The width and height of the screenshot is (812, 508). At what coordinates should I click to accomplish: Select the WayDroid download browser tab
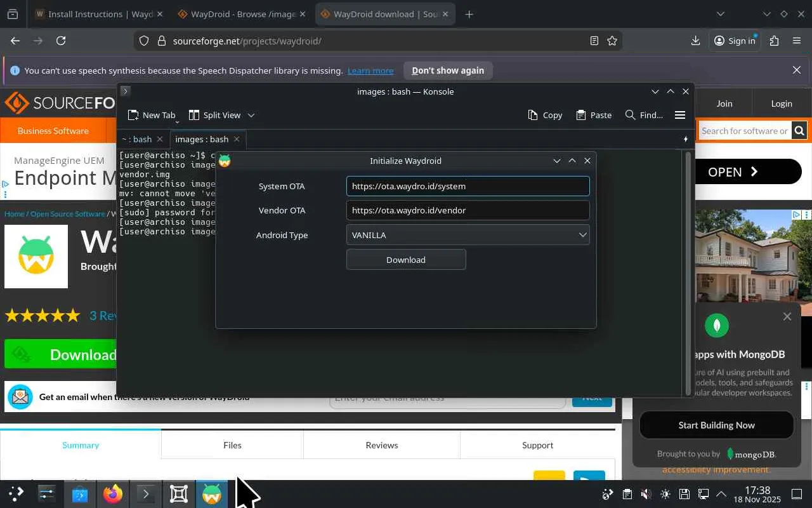coord(386,14)
